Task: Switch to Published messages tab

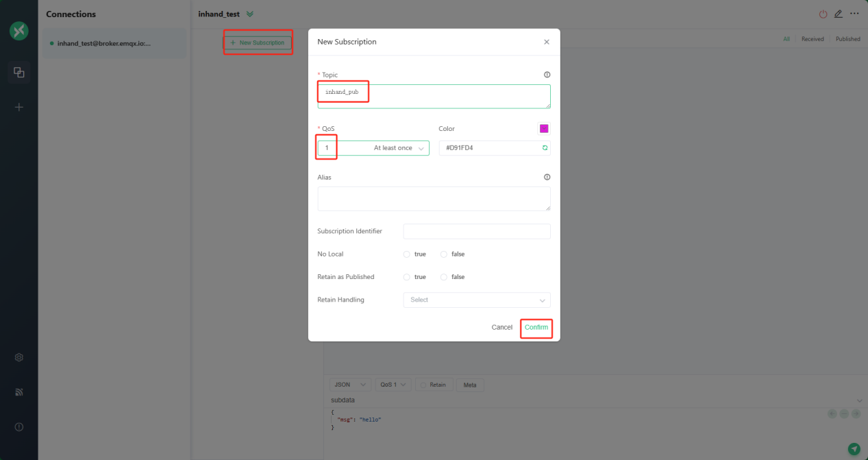Action: click(847, 39)
